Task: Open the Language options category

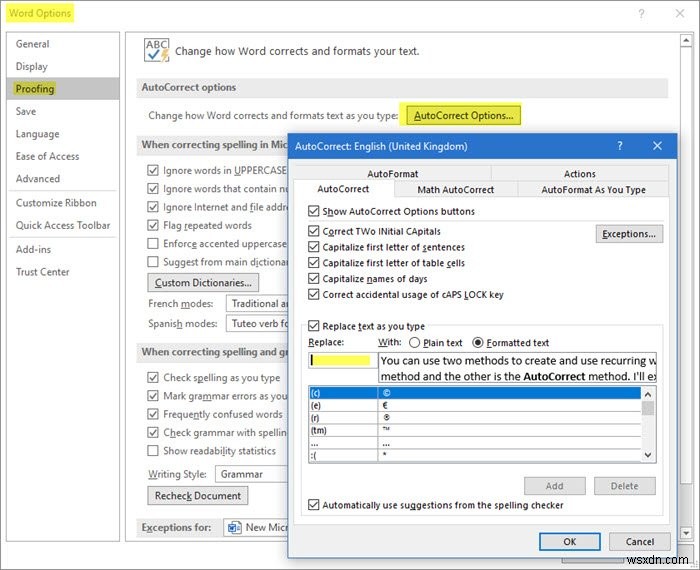Action: (63, 133)
